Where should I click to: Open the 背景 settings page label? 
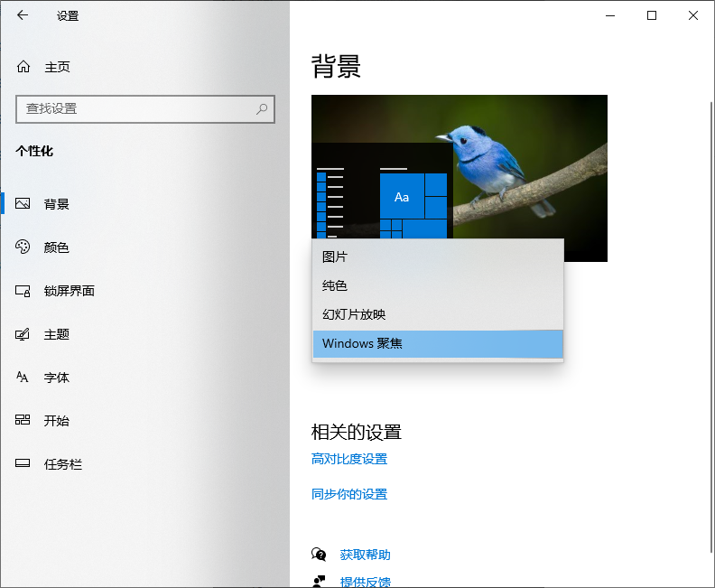[x=57, y=204]
